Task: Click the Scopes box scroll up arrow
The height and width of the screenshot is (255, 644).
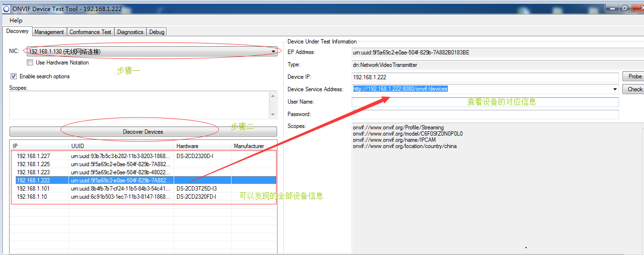Action: pos(273,96)
